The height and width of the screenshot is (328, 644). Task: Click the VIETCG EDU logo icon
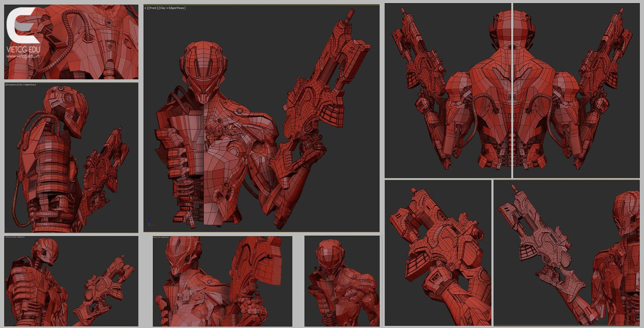(x=22, y=25)
